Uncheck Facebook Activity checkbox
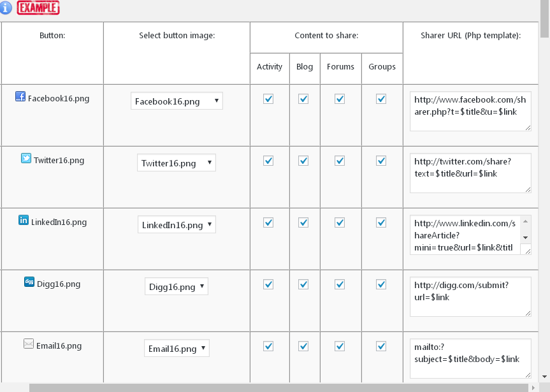The height and width of the screenshot is (392, 550). pyautogui.click(x=268, y=99)
